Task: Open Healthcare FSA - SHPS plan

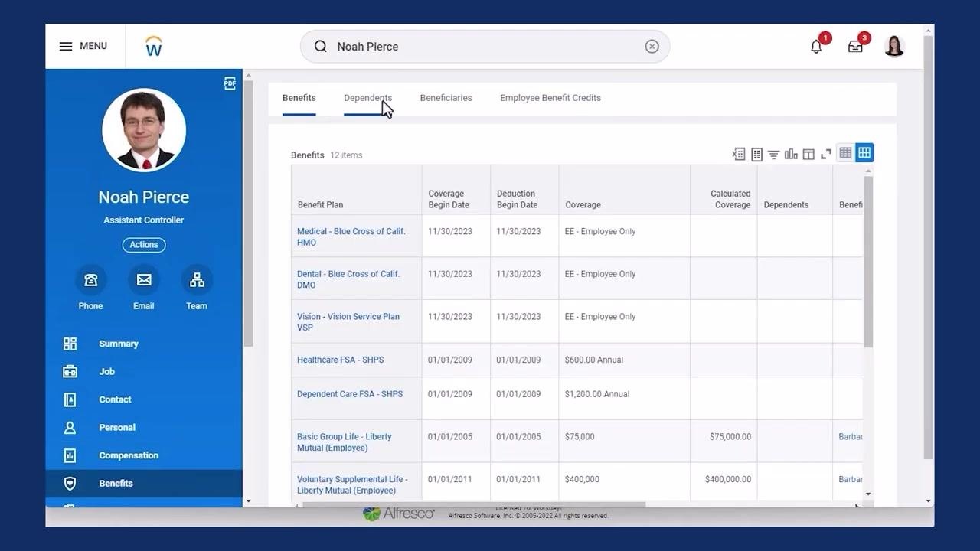Action: pyautogui.click(x=341, y=360)
